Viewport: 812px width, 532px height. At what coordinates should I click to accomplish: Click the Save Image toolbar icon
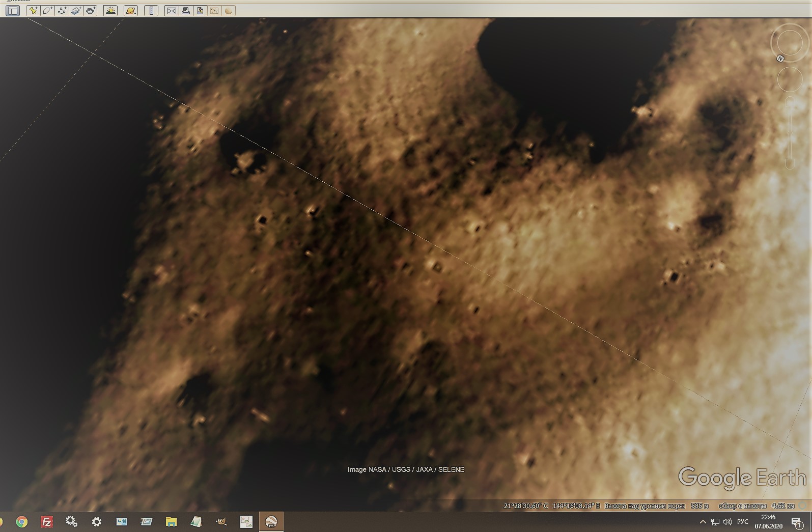[200, 11]
